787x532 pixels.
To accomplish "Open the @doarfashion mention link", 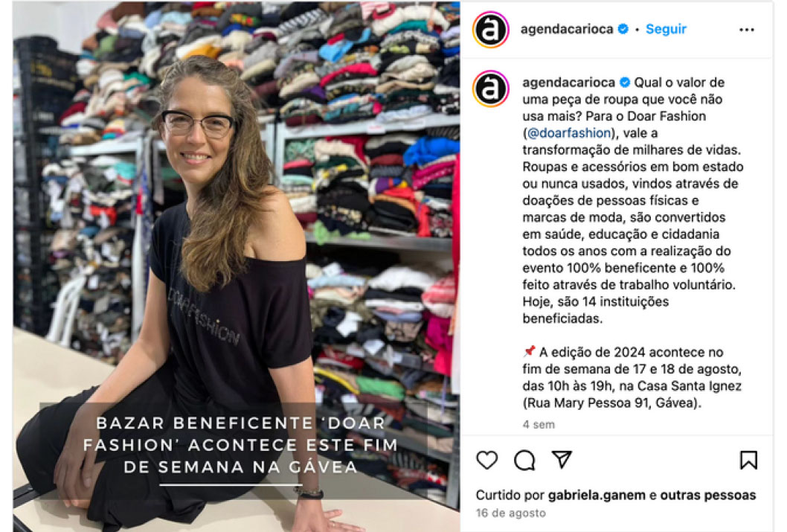I will click(x=568, y=133).
